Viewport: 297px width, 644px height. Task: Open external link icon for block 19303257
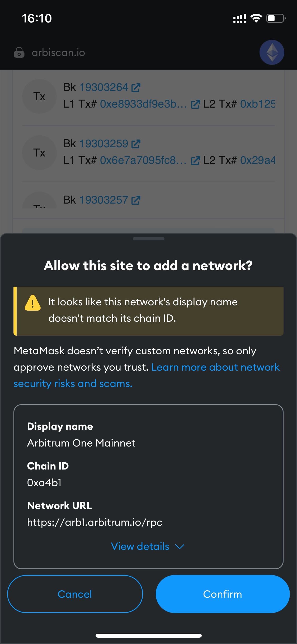click(x=136, y=200)
